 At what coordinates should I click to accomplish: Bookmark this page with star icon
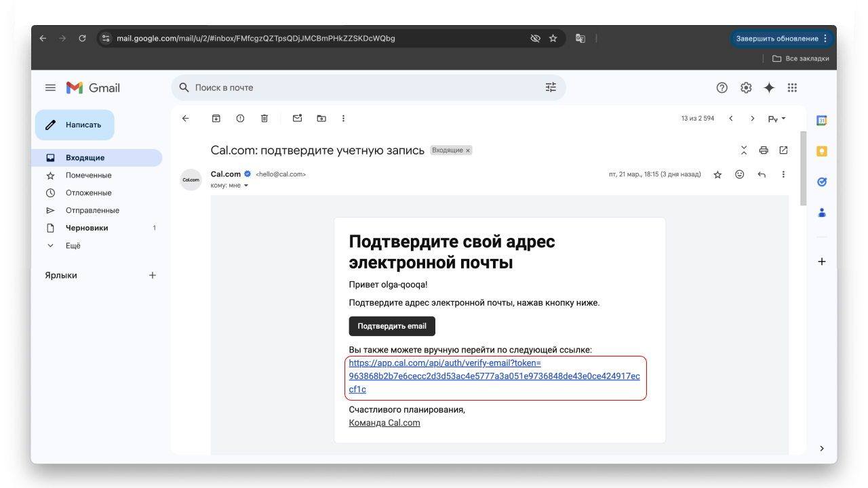[x=553, y=39]
